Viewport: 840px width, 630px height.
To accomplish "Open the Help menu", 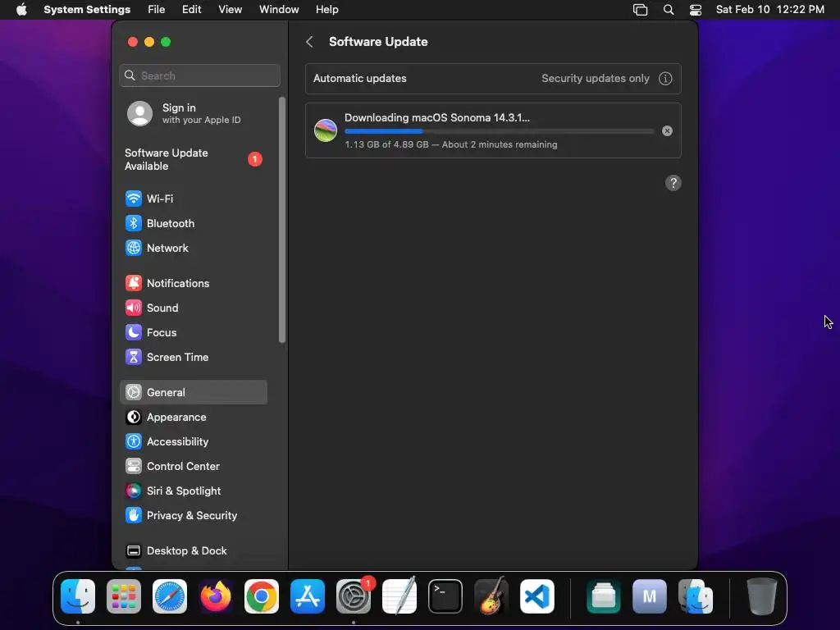I will pos(326,10).
